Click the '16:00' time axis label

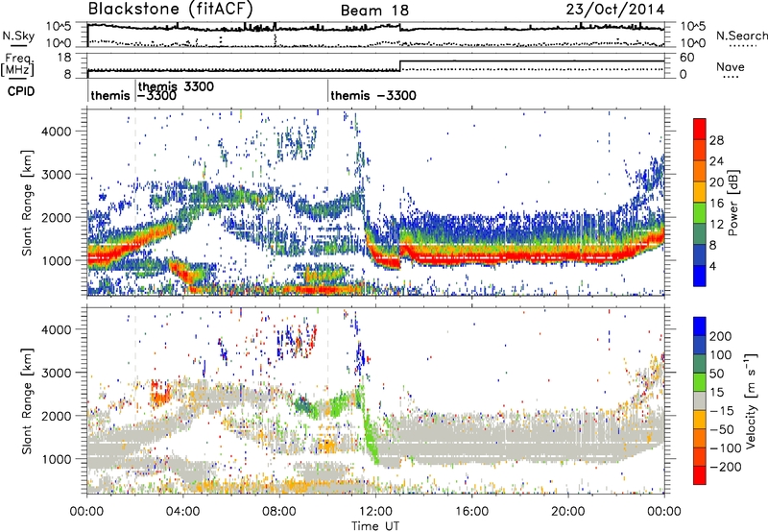(x=471, y=512)
